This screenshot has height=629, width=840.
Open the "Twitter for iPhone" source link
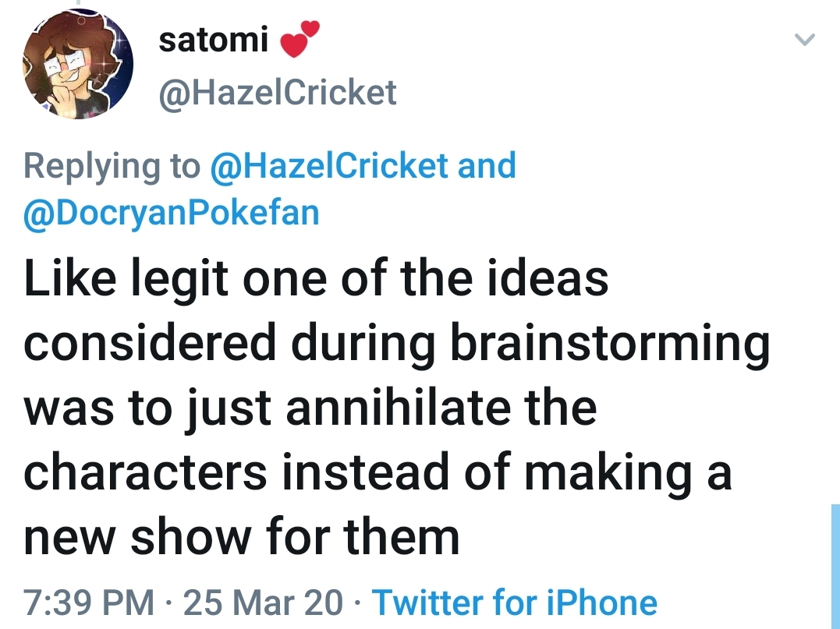(515, 602)
